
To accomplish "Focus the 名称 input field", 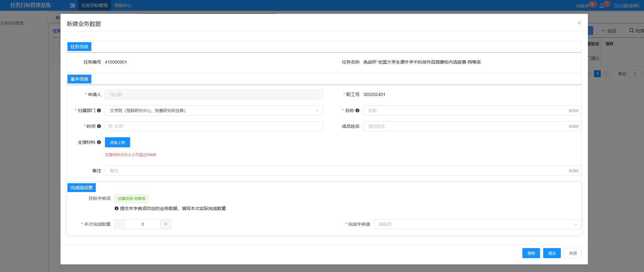I will pyautogui.click(x=472, y=110).
